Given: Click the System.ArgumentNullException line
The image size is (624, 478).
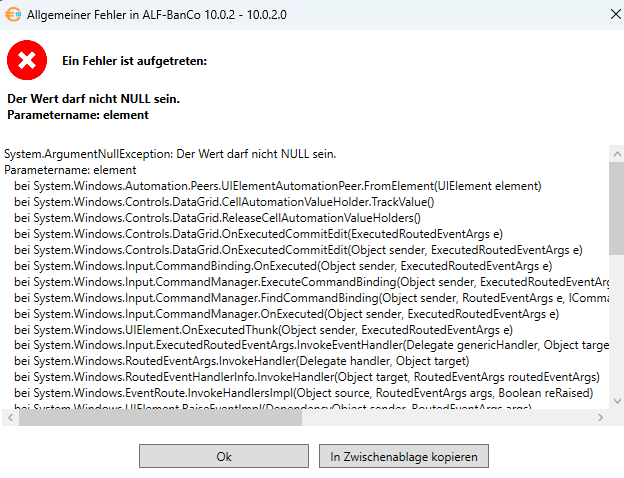Looking at the screenshot, I should click(x=170, y=154).
